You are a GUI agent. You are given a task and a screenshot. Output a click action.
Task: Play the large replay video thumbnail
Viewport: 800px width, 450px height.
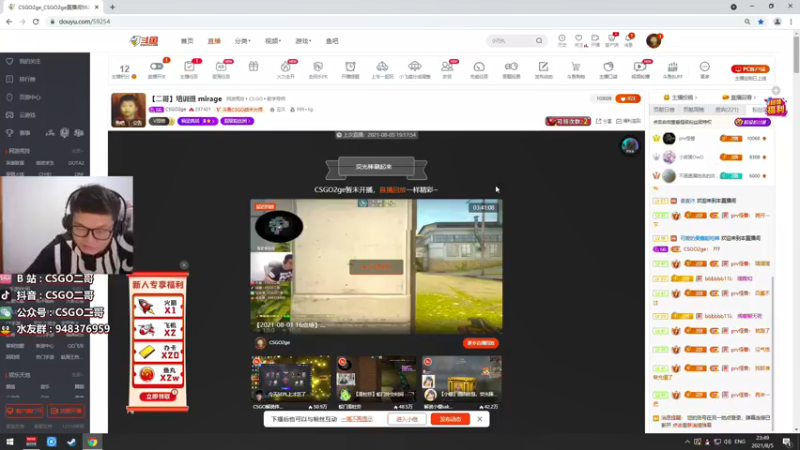coord(376,266)
